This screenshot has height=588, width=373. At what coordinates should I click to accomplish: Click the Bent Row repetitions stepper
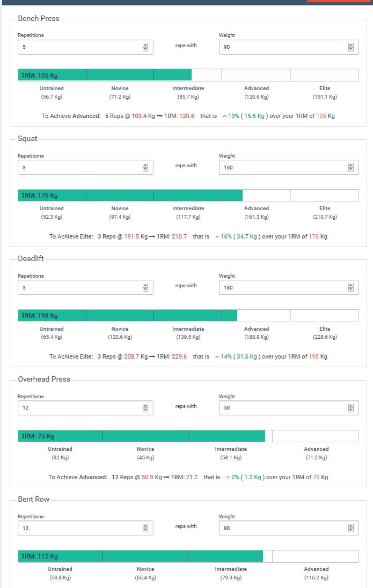pos(145,528)
